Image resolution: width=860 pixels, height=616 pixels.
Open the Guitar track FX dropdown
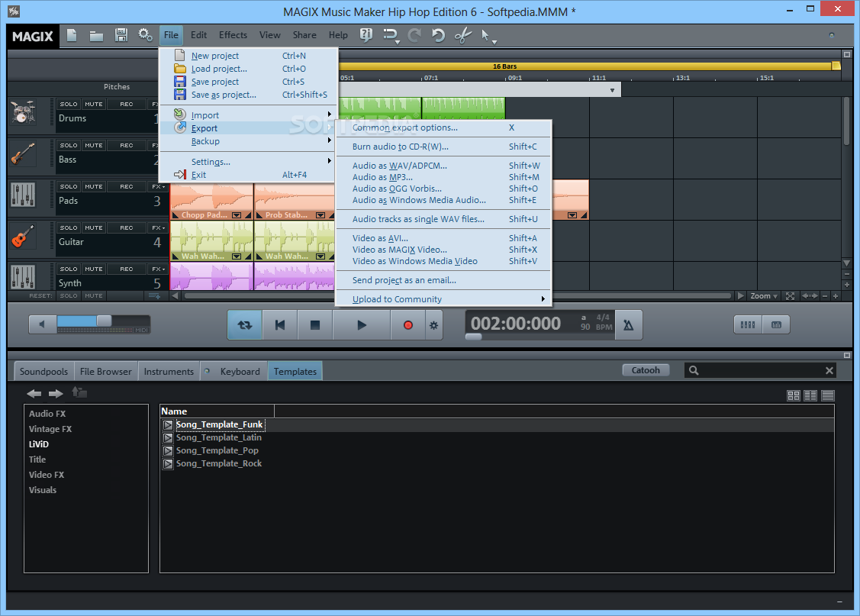click(158, 227)
